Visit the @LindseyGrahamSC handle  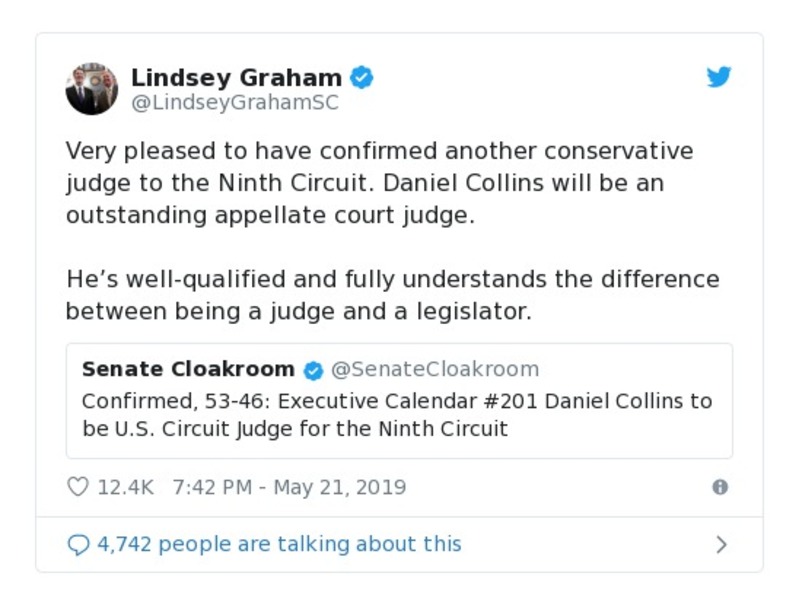click(235, 103)
